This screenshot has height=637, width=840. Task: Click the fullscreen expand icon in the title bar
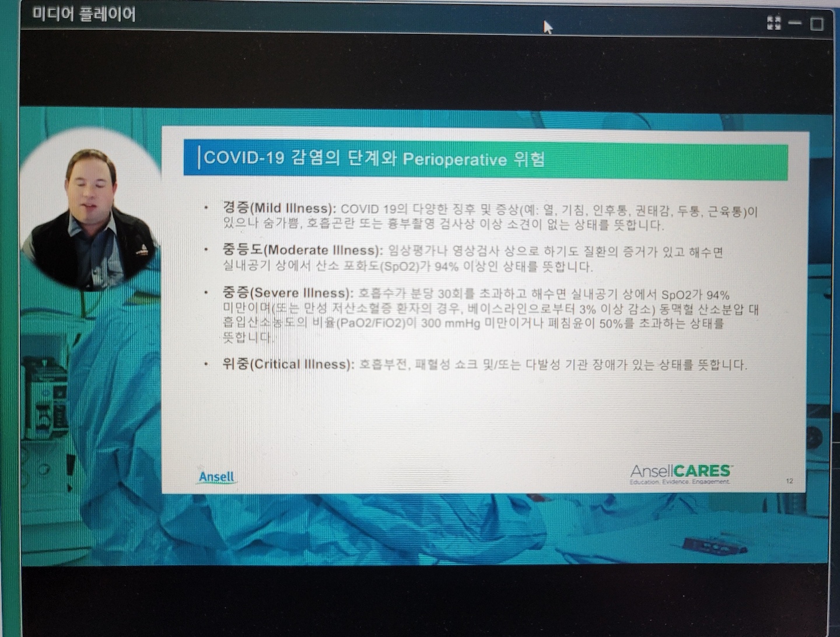point(774,23)
